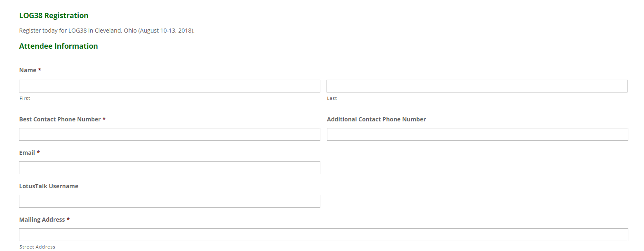This screenshot has width=644, height=251.
Task: Click the LOG38 Registration heading
Action: (54, 16)
